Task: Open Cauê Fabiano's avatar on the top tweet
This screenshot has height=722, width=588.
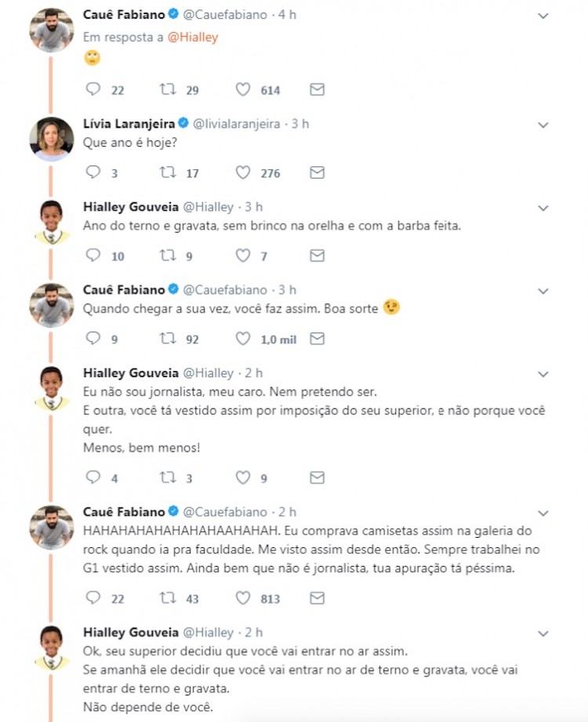Action: pyautogui.click(x=52, y=30)
